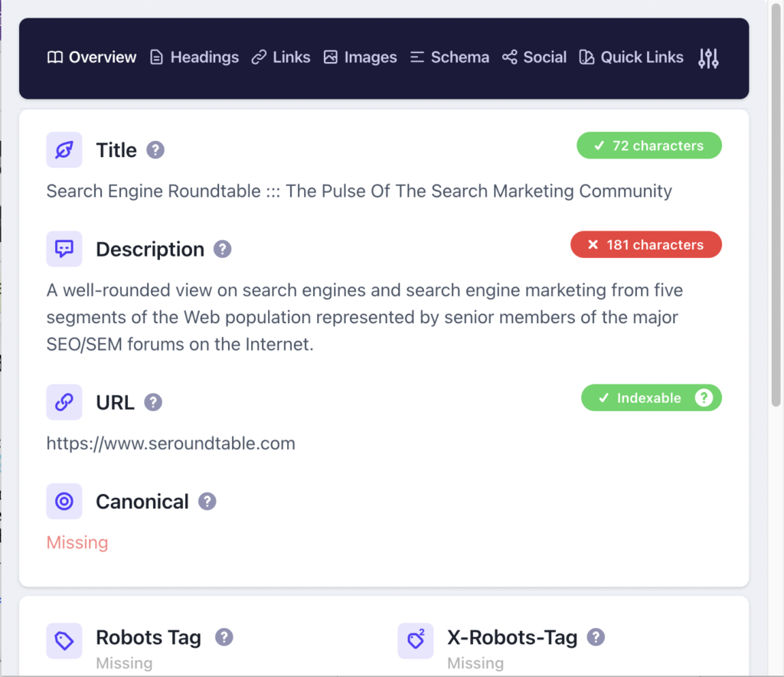Switch to the Social tab
This screenshot has width=784, height=677.
[534, 57]
